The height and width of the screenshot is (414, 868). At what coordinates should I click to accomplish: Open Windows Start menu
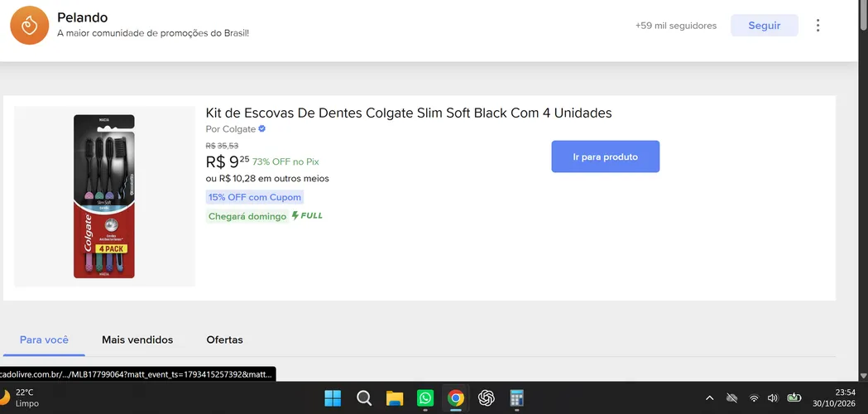tap(333, 398)
